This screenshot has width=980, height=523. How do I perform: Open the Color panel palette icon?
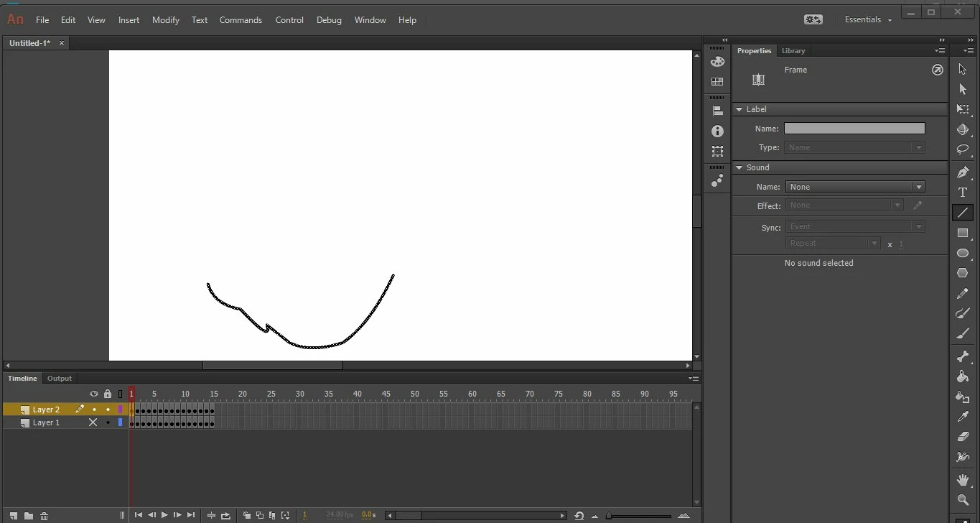717,61
